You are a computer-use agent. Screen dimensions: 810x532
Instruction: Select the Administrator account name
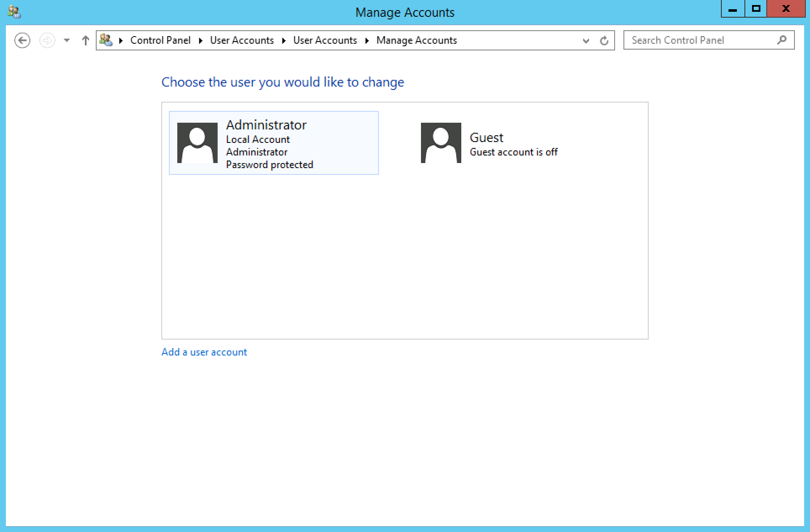[266, 125]
